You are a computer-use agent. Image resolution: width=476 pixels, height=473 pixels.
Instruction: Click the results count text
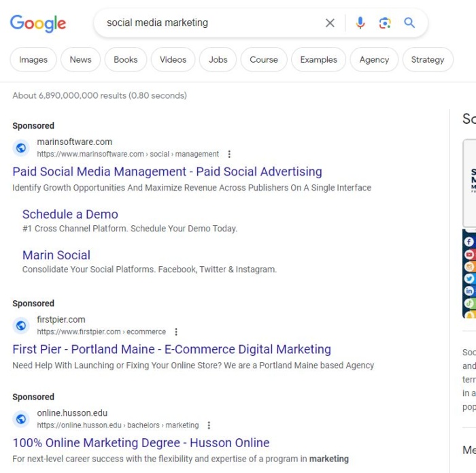coord(99,96)
